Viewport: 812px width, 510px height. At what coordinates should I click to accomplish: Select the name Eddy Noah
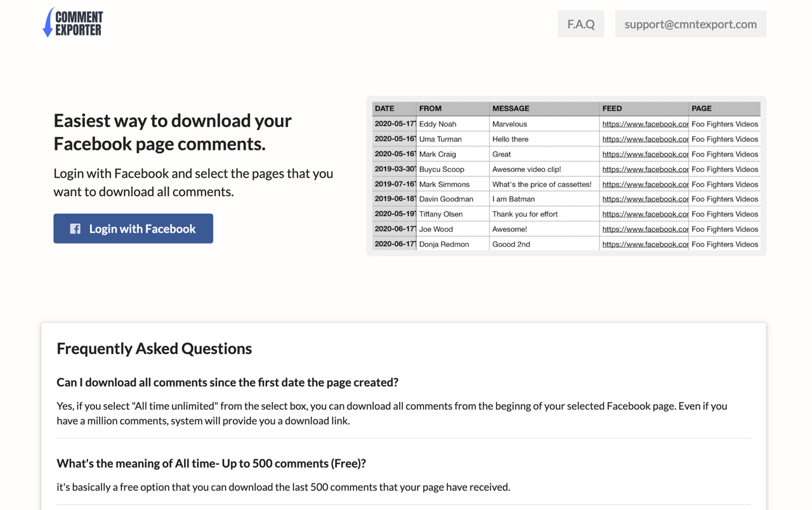click(x=438, y=124)
